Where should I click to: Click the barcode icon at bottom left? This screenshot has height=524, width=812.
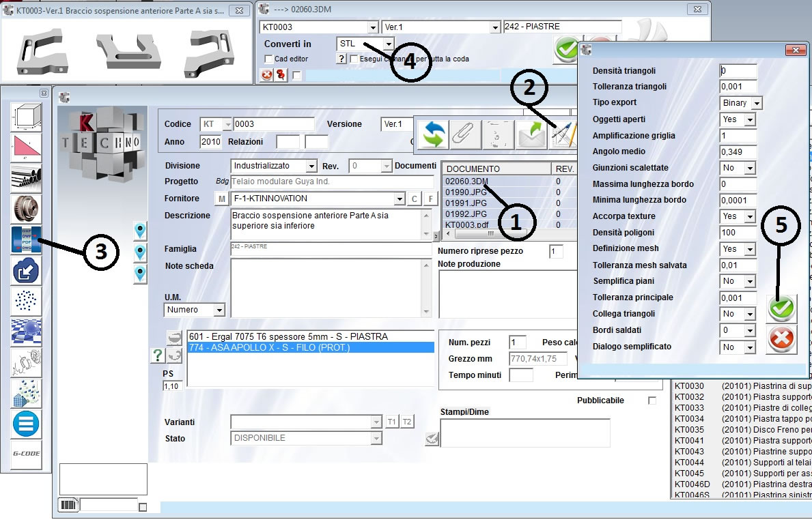coord(68,504)
